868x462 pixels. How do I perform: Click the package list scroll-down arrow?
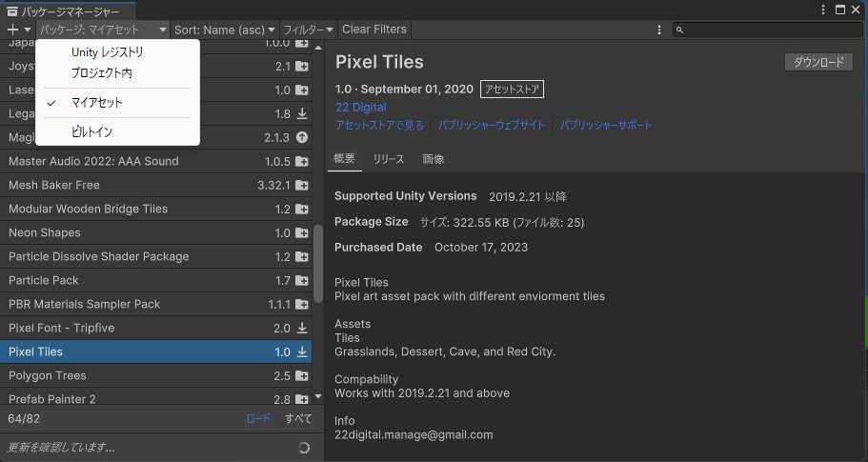click(x=317, y=396)
